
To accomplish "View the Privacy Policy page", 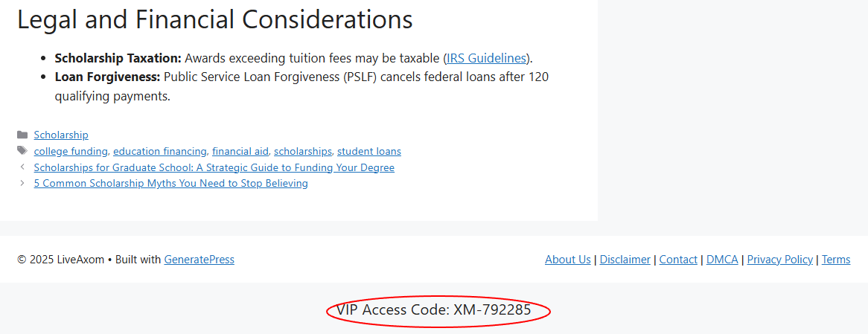I will [x=779, y=260].
